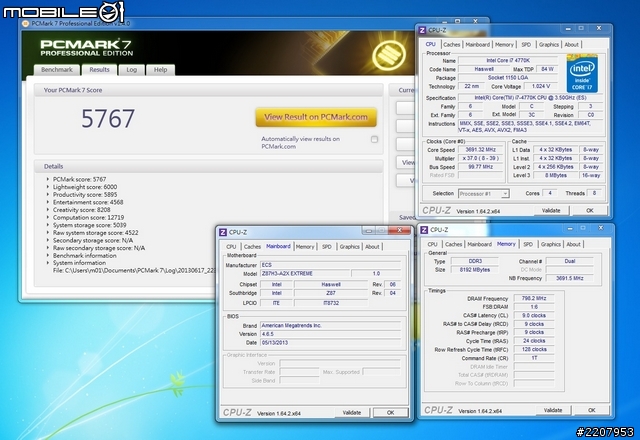Image resolution: width=640 pixels, height=440 pixels.
Task: Select Graphics tab in Mainboard CPU-Z window
Action: click(349, 247)
